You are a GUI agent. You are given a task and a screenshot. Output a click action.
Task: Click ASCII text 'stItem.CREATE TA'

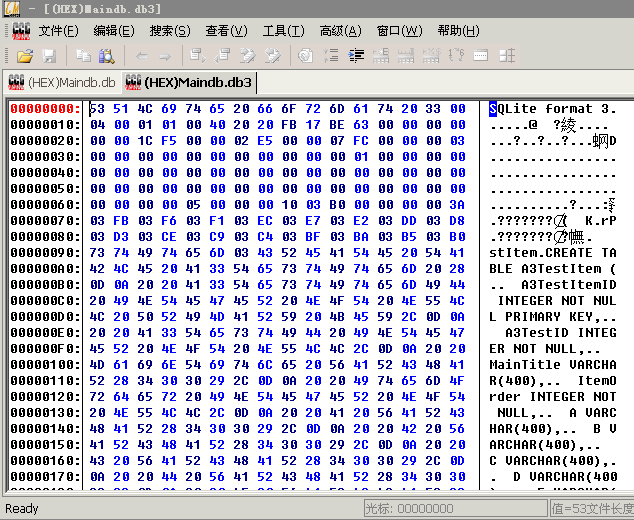[553, 253]
